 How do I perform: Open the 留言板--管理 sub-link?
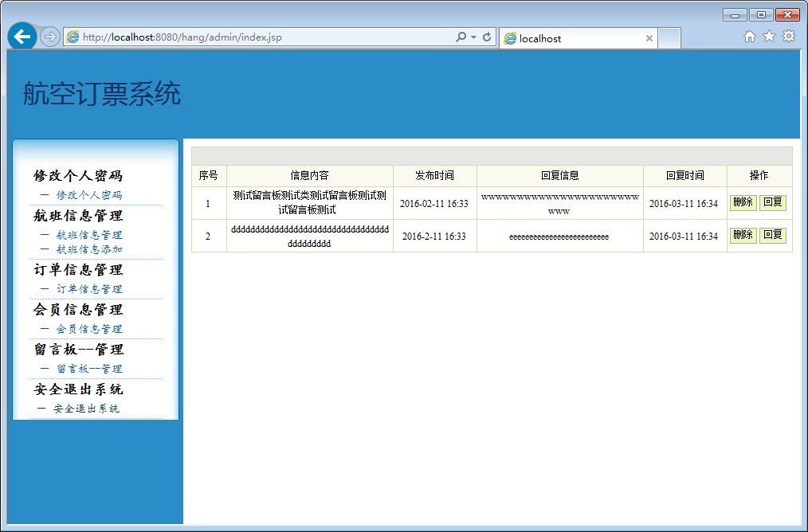(x=88, y=369)
